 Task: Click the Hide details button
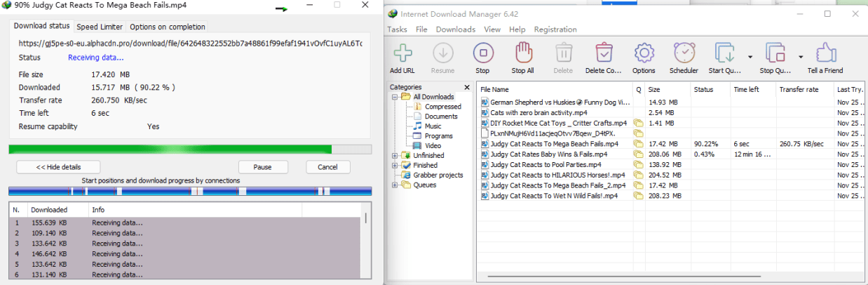[x=58, y=167]
